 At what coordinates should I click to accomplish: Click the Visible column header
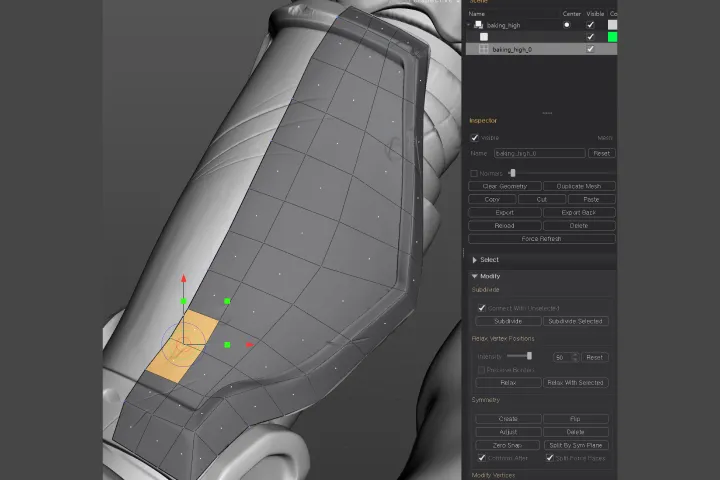(x=595, y=14)
